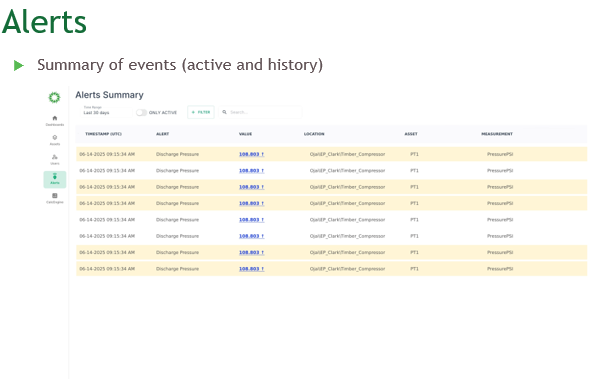Open the 108.803 value link in second row
Viewport: 613px width, 379px height.
251,171
